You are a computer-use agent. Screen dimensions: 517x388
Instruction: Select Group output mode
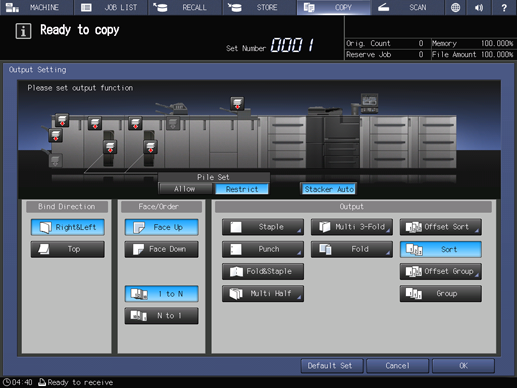(441, 294)
